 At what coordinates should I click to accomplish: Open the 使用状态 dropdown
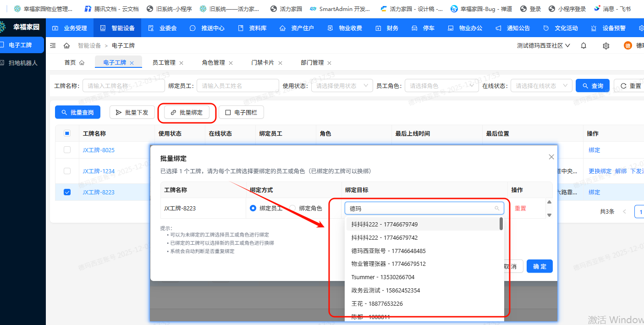pos(341,86)
